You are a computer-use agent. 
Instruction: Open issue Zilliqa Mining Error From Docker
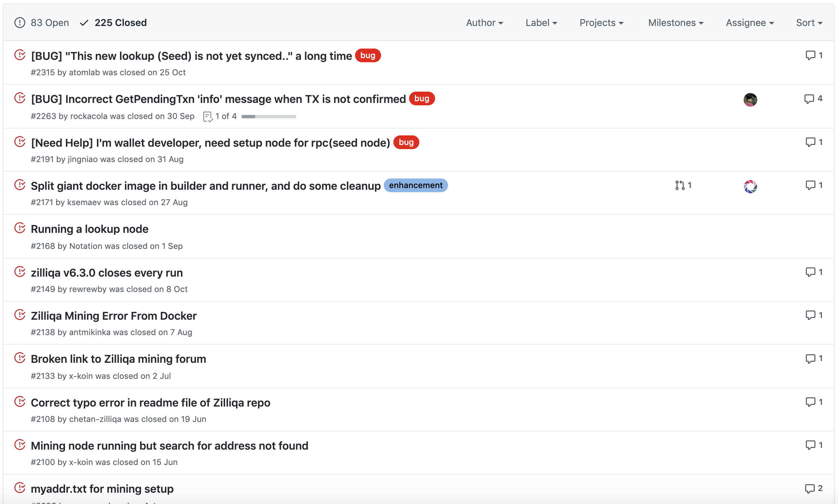point(114,316)
